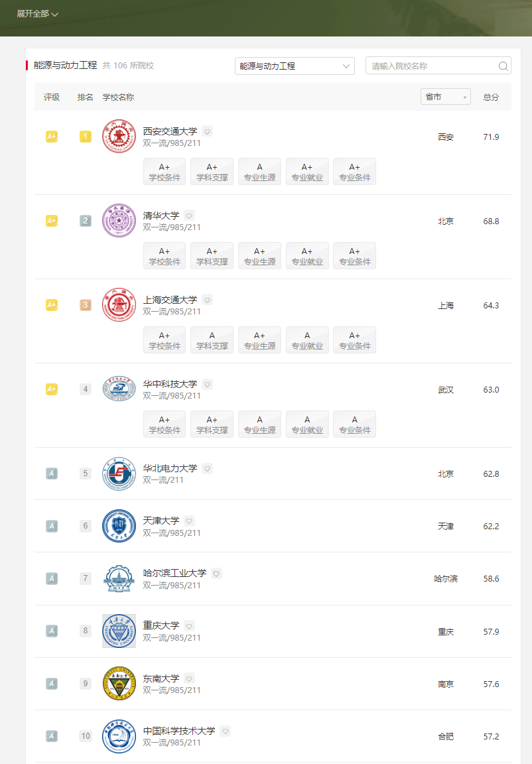
Task: Click 专业就业 A+ tile under 清华大学
Action: click(307, 256)
